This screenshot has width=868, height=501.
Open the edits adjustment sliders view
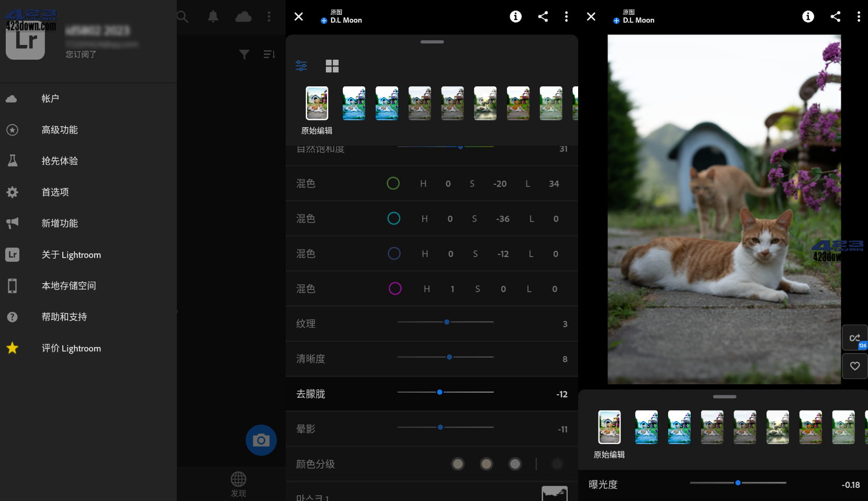click(x=301, y=66)
